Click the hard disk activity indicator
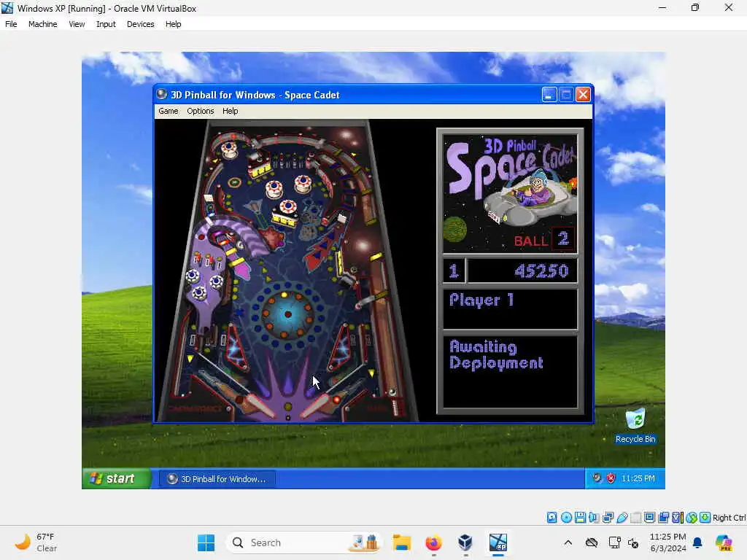The image size is (747, 560). point(551,518)
